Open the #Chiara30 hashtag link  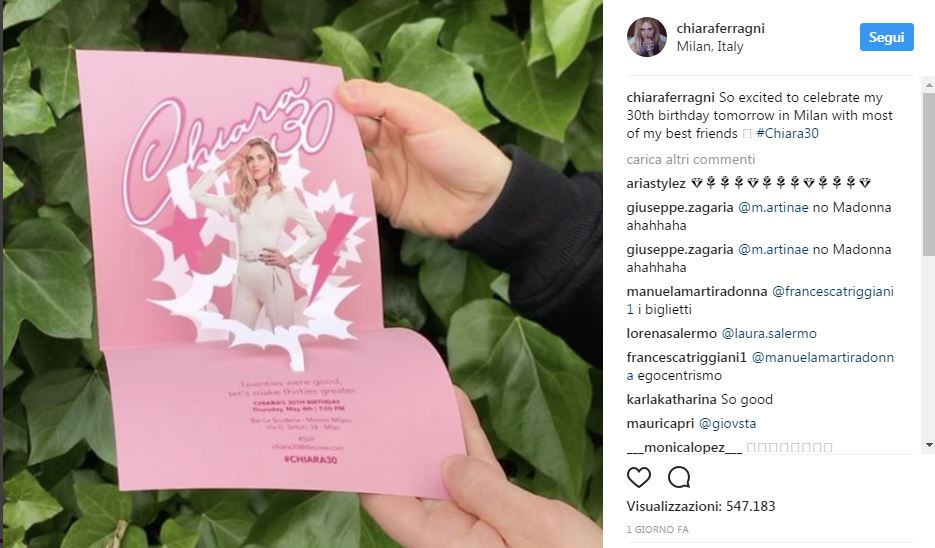[787, 134]
